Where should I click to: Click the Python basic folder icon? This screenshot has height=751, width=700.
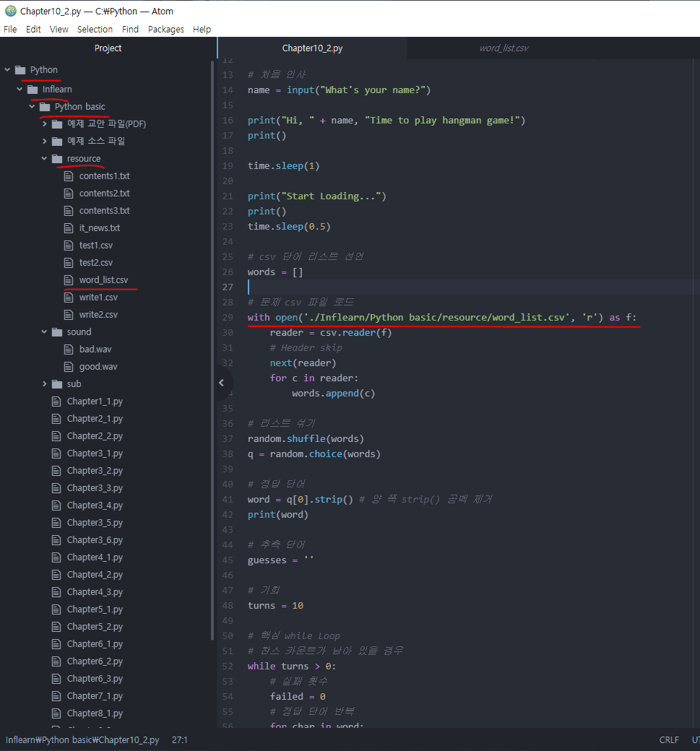(45, 106)
